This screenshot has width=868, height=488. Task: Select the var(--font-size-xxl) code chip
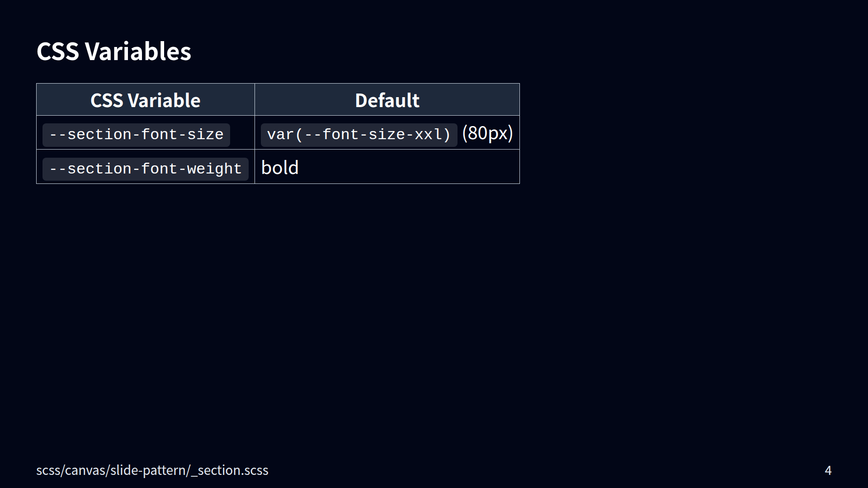tap(359, 135)
